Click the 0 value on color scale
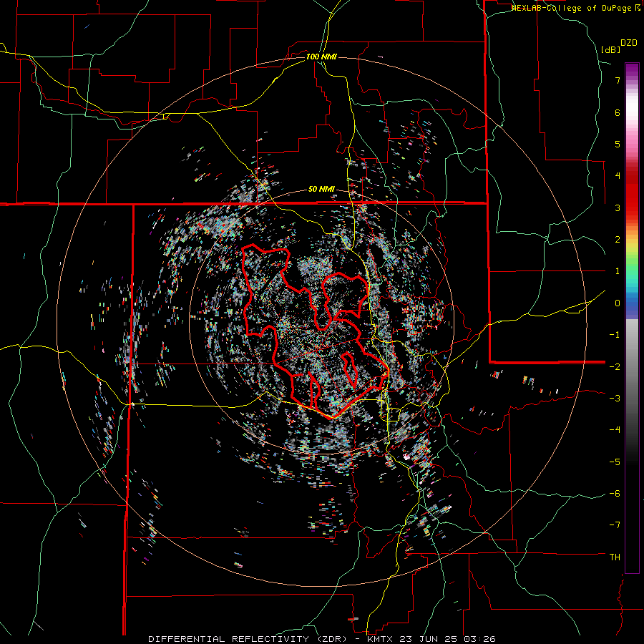644x644 pixels. click(x=618, y=303)
